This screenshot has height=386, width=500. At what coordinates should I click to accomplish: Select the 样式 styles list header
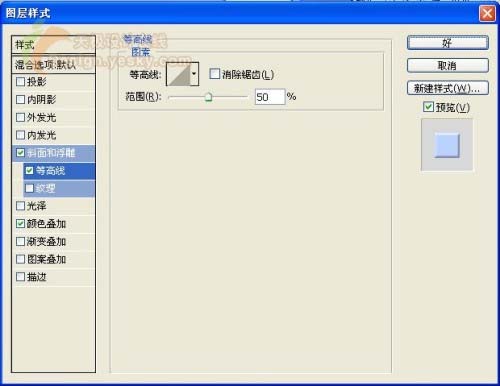pyautogui.click(x=53, y=45)
